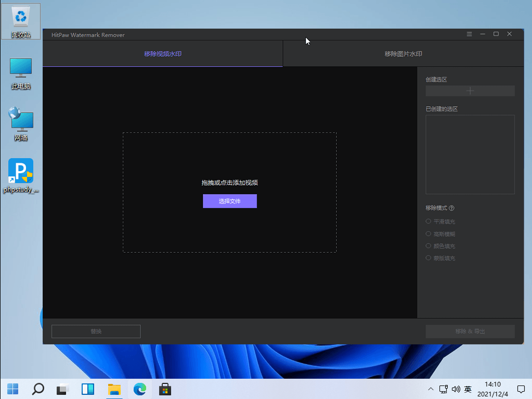Open the volume control in system tray

click(456, 389)
